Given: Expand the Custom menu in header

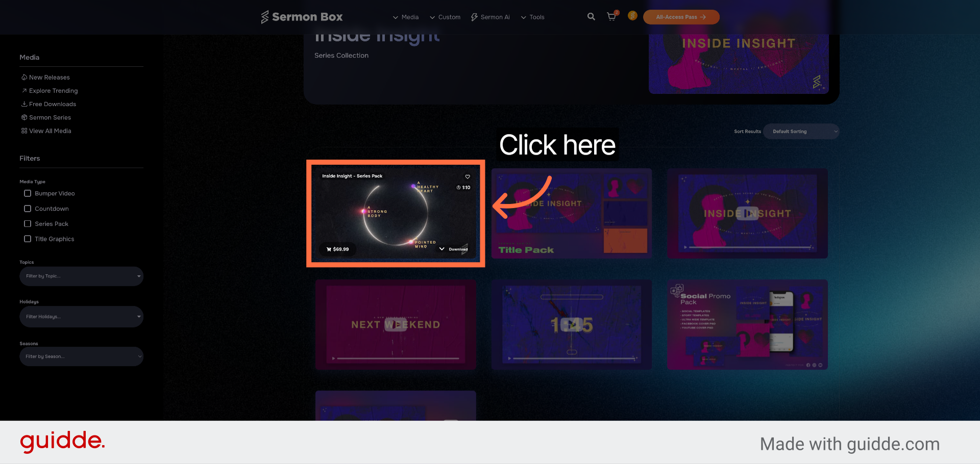Looking at the screenshot, I should [445, 17].
